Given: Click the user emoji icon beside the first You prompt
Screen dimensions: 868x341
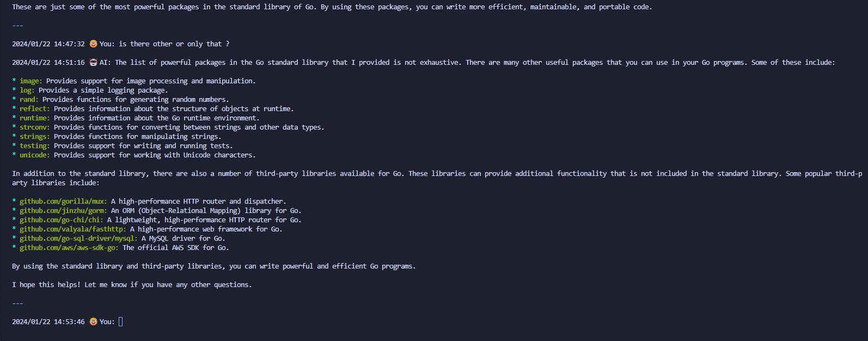Looking at the screenshot, I should pos(93,44).
